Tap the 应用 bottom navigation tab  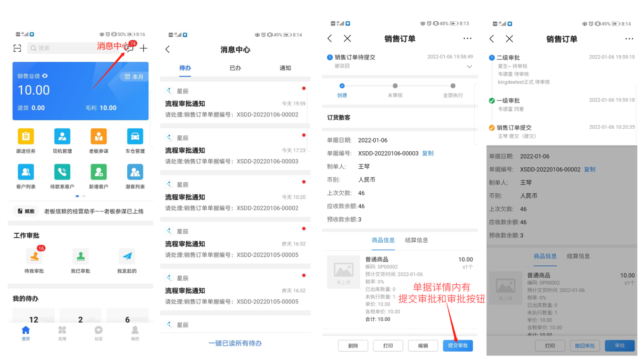(x=62, y=332)
